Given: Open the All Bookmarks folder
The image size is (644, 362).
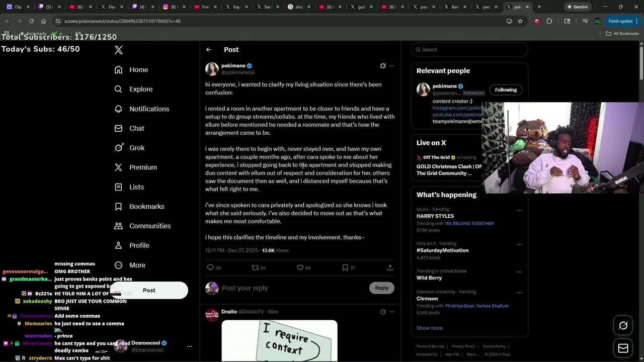Looking at the screenshot, I should (622, 34).
